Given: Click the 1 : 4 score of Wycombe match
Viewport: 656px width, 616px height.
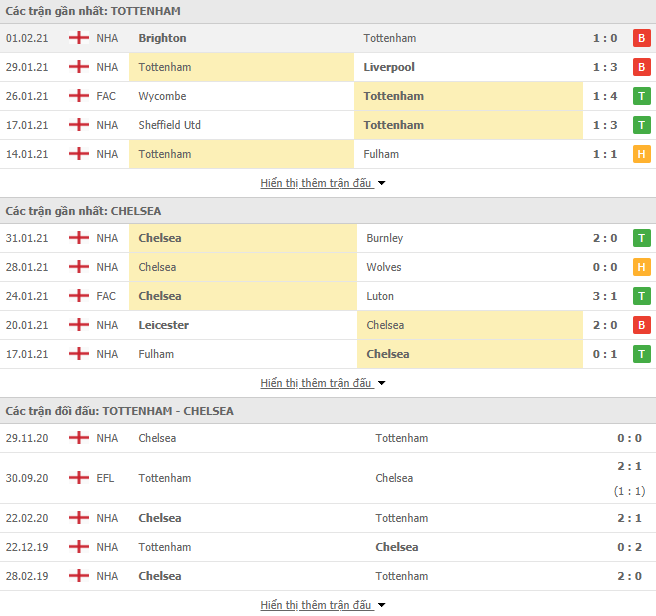Looking at the screenshot, I should (605, 96).
